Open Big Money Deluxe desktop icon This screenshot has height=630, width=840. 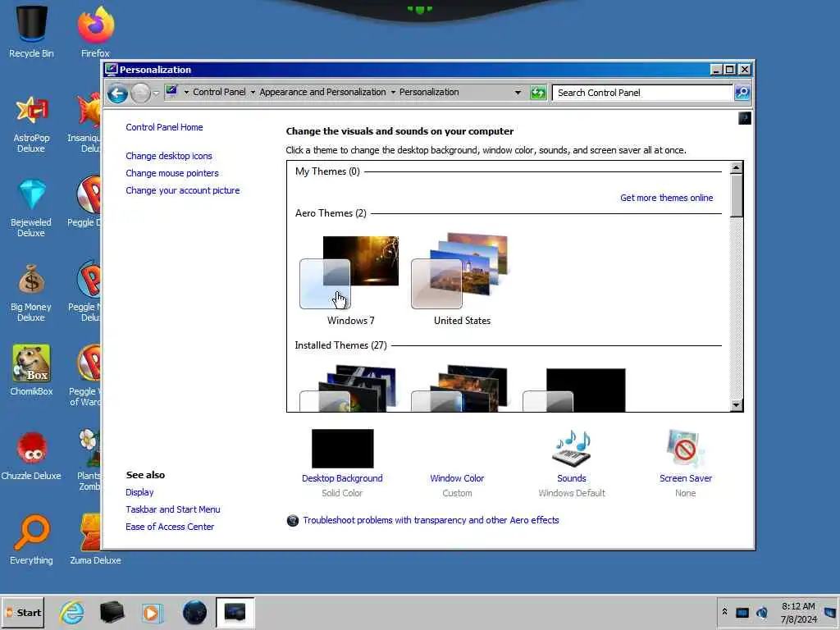tap(31, 293)
